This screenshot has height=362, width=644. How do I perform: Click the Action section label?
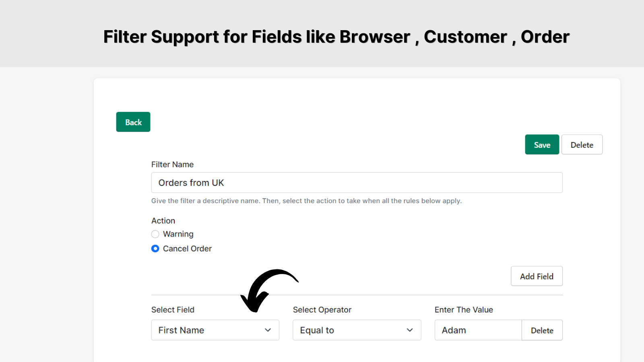pyautogui.click(x=163, y=221)
